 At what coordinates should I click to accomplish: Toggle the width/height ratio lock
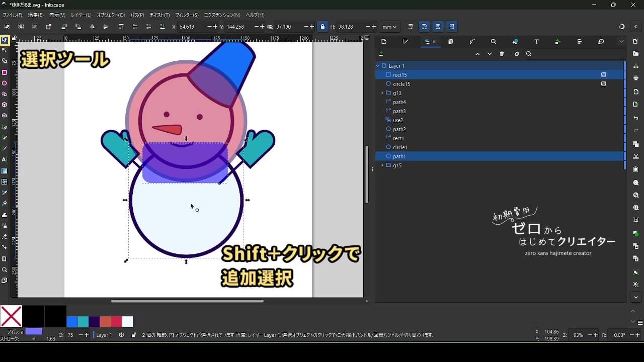[x=323, y=27]
